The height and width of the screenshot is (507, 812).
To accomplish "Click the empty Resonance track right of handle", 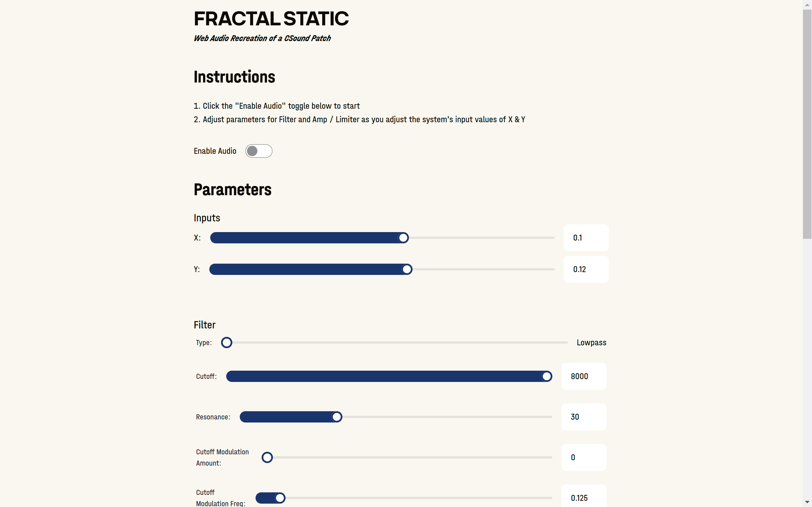I will (446, 417).
